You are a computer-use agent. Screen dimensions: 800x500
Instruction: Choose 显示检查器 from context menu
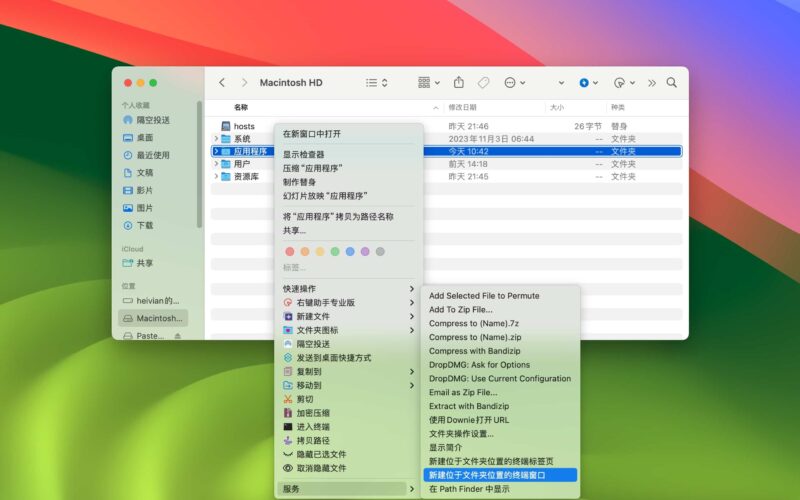(x=304, y=155)
